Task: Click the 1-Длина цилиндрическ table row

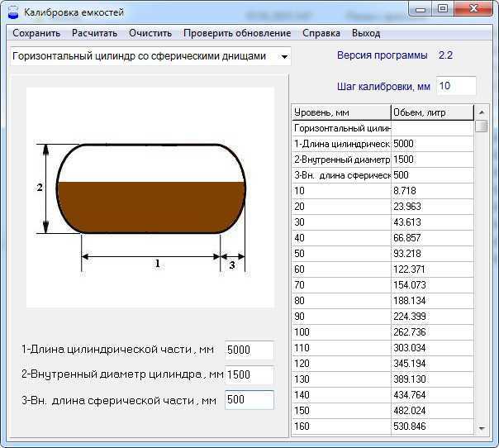Action: click(383, 144)
